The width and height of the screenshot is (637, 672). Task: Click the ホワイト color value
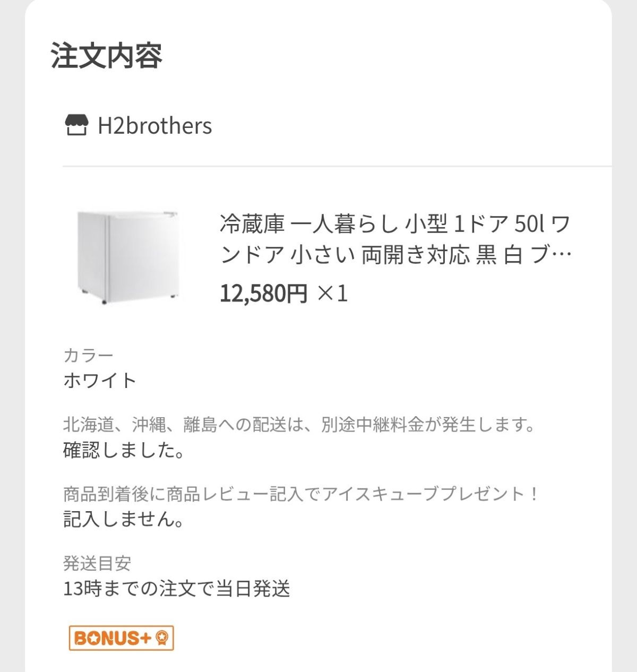click(100, 381)
